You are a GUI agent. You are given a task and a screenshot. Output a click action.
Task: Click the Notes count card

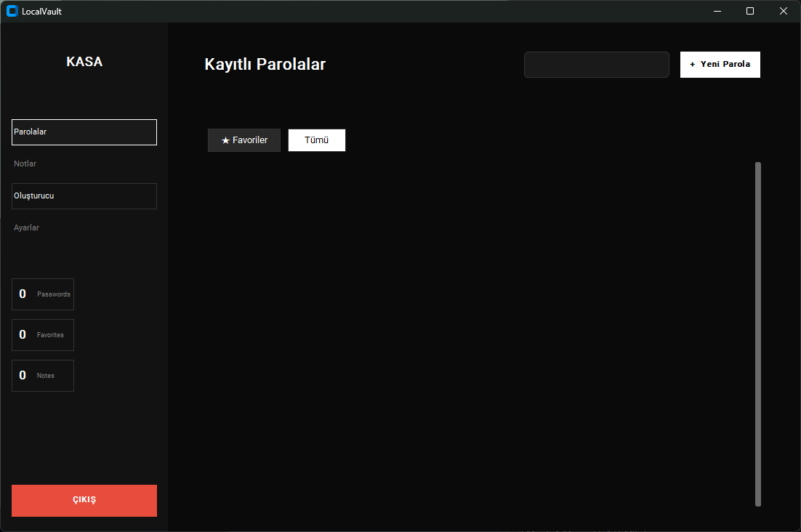[x=43, y=376]
